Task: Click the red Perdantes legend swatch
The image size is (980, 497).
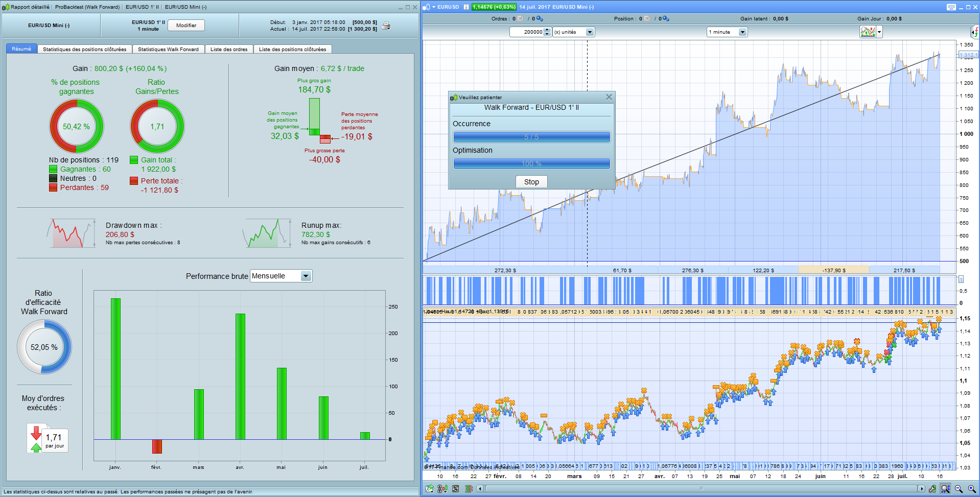Action: pos(53,187)
